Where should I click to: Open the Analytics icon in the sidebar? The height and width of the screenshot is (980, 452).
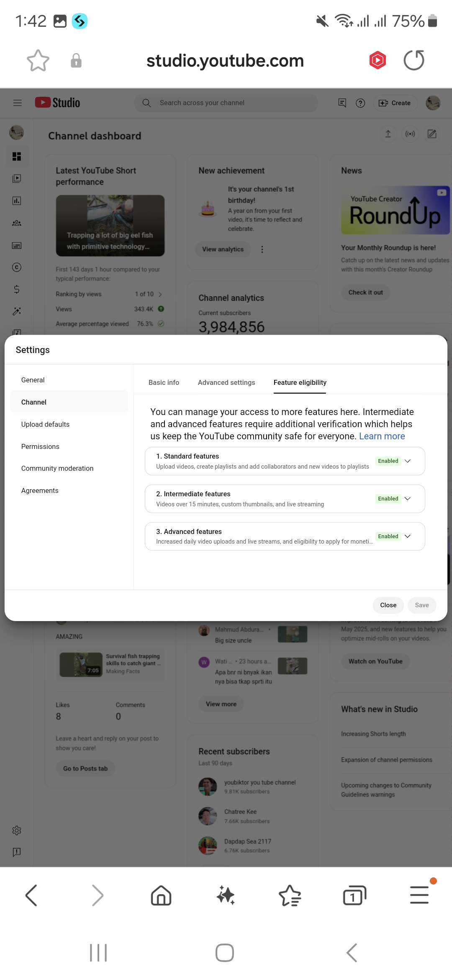[17, 201]
